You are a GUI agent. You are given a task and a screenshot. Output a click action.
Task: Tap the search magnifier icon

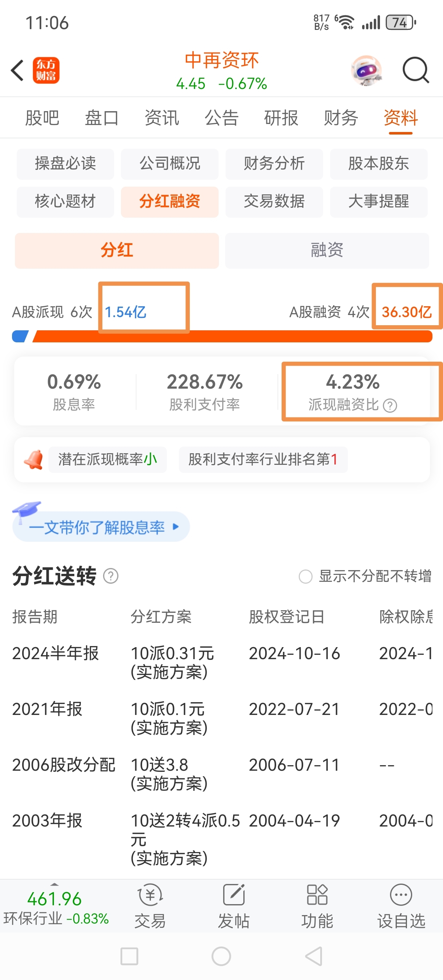tap(416, 70)
